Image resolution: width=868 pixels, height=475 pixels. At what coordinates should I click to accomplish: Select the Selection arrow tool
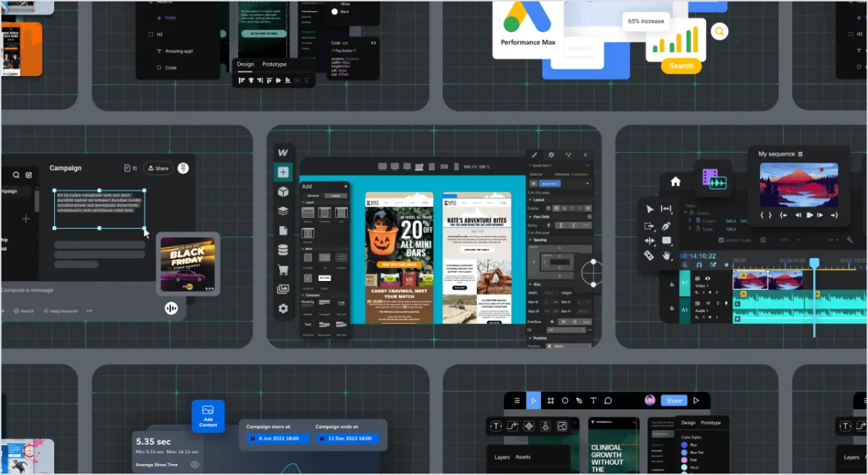point(650,209)
